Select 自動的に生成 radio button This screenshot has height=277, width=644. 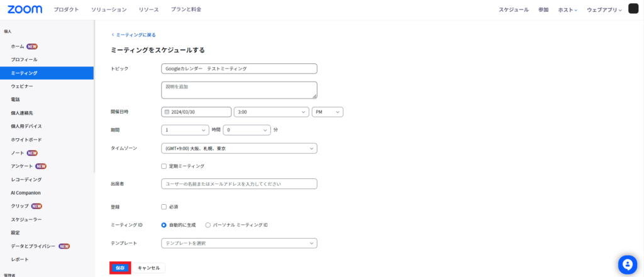coord(164,225)
